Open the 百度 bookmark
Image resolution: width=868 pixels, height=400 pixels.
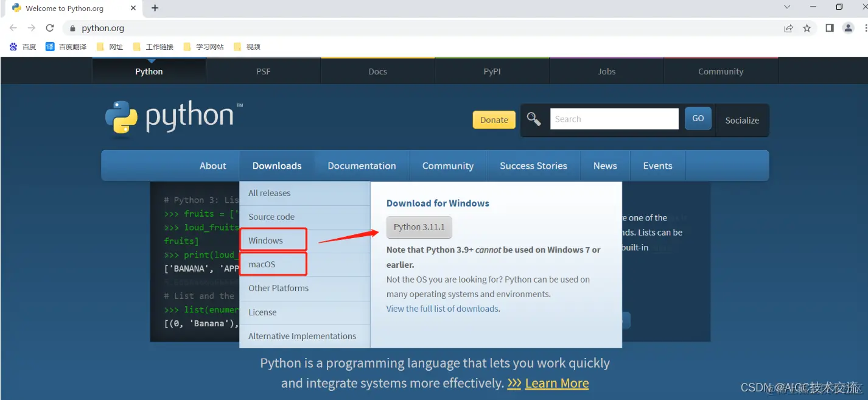click(23, 47)
